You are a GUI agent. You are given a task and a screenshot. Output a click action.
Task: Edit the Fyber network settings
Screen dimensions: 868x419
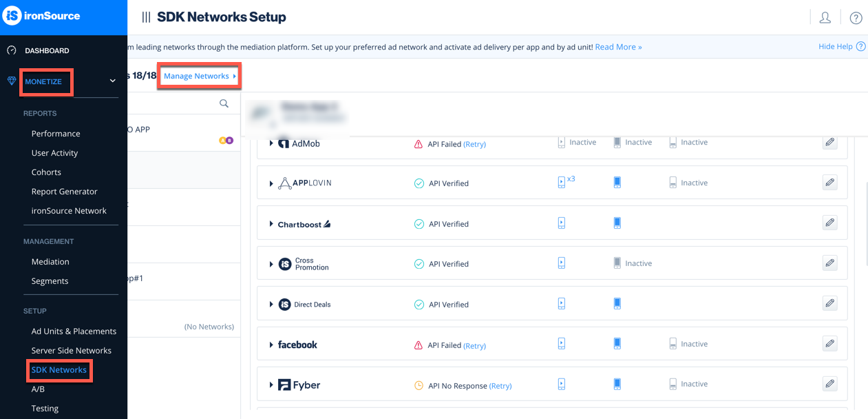(829, 384)
